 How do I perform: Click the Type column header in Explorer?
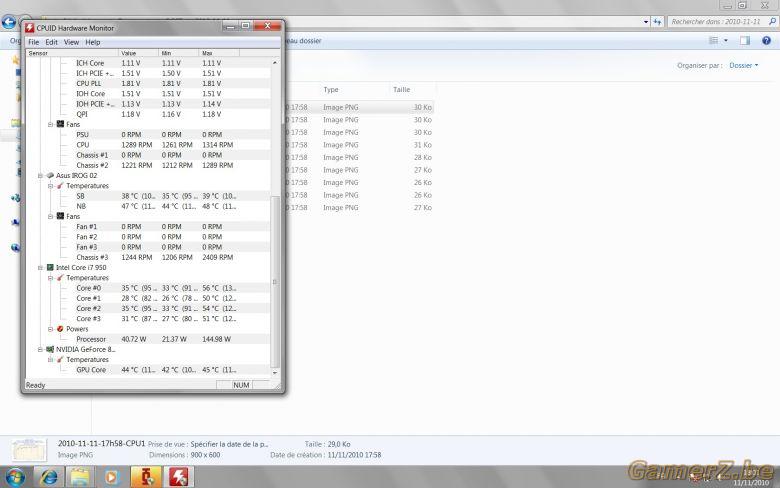[353, 90]
